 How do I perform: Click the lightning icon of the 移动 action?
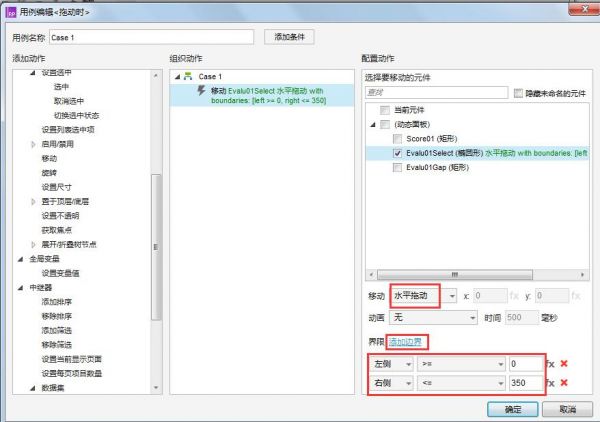point(201,90)
